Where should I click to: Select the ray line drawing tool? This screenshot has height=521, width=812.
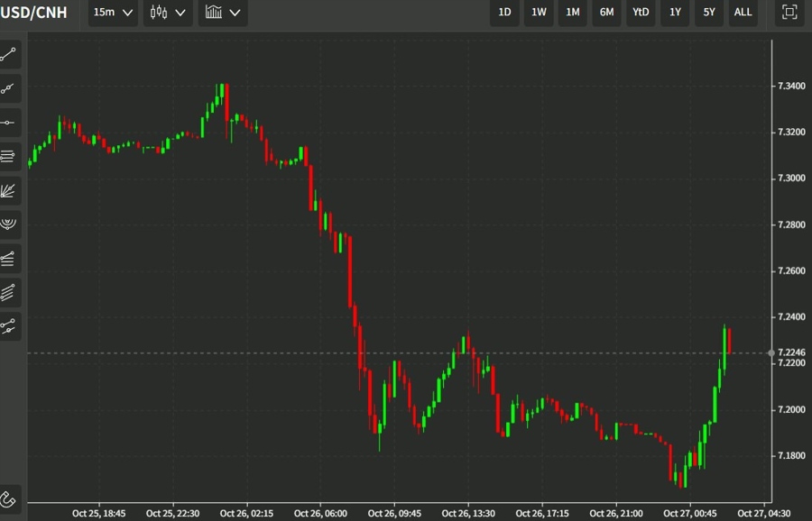pos(9,88)
